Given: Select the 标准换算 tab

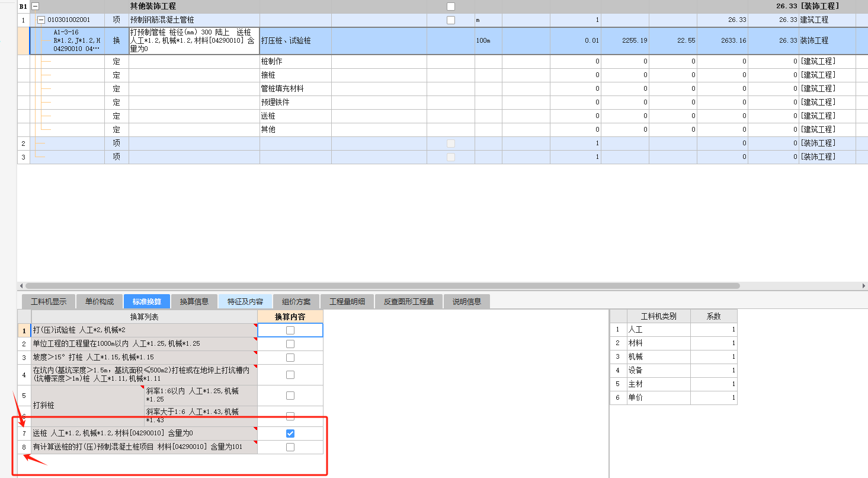Looking at the screenshot, I should 147,301.
